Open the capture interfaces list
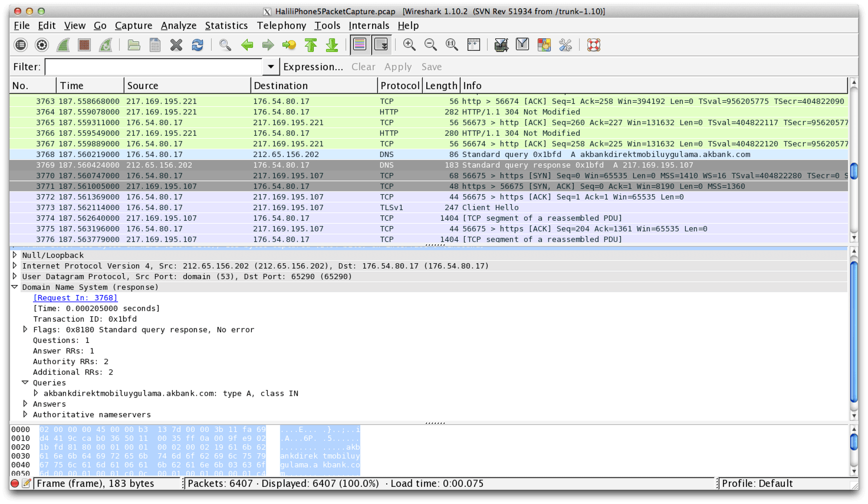 pos(21,45)
